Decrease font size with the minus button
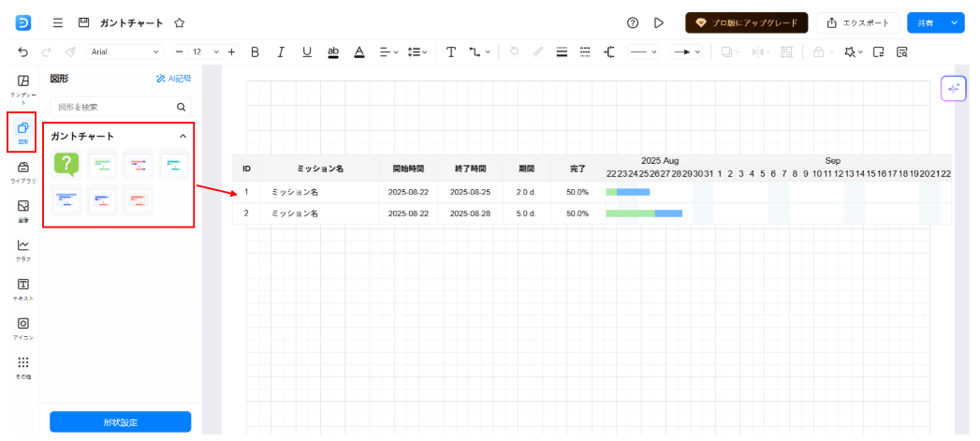 click(x=180, y=52)
